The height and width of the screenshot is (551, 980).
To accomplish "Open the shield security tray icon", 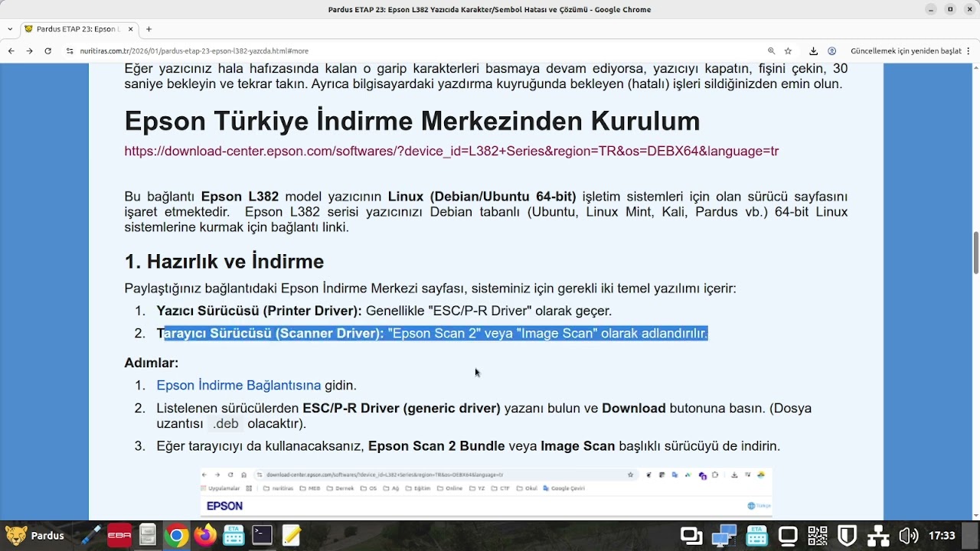I will 848,536.
